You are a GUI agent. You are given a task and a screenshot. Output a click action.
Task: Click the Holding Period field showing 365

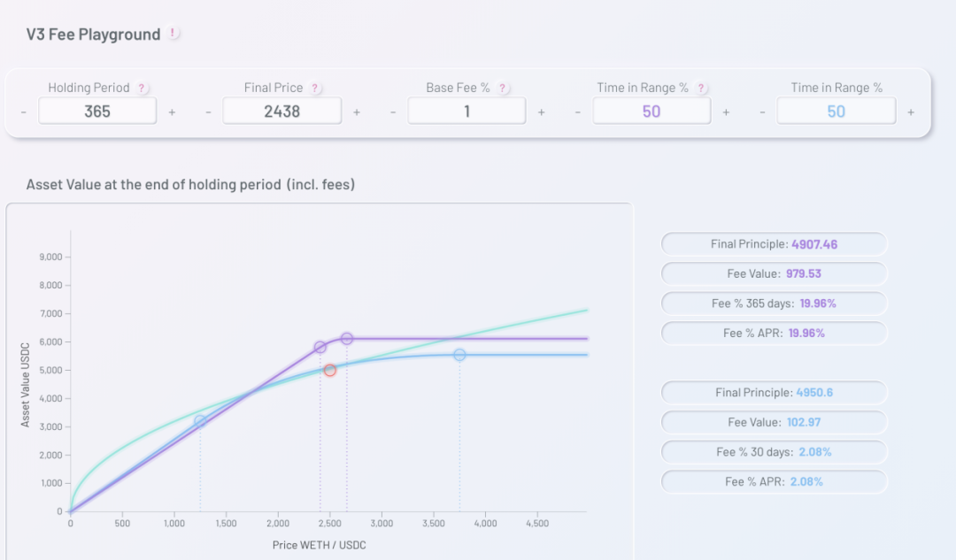point(97,111)
